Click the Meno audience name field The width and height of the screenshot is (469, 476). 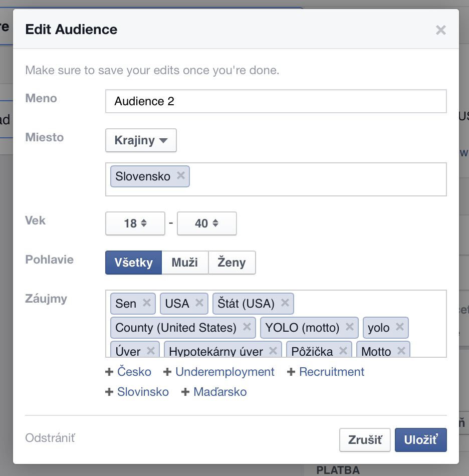(276, 101)
